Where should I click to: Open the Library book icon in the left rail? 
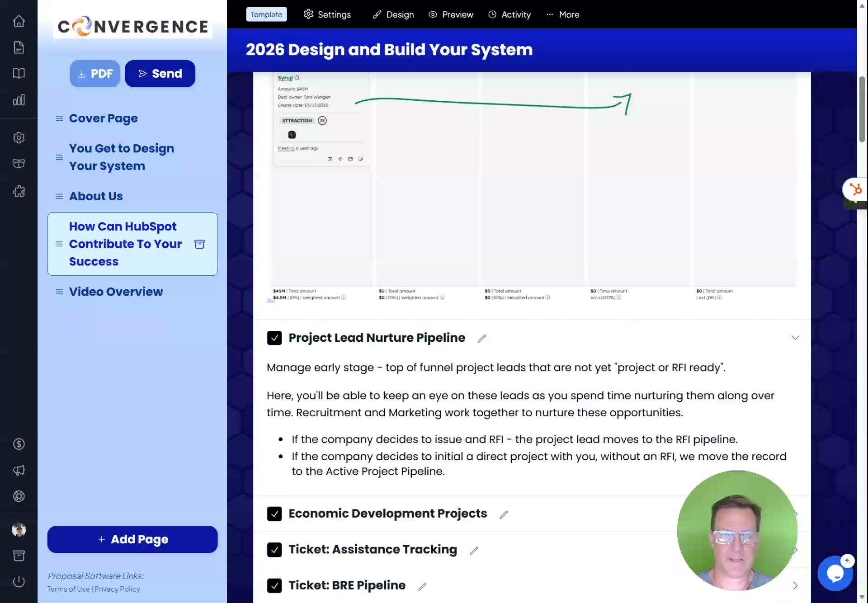[x=19, y=73]
